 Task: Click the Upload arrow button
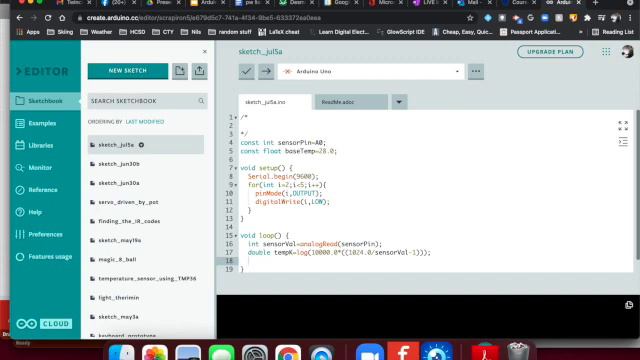click(x=266, y=71)
